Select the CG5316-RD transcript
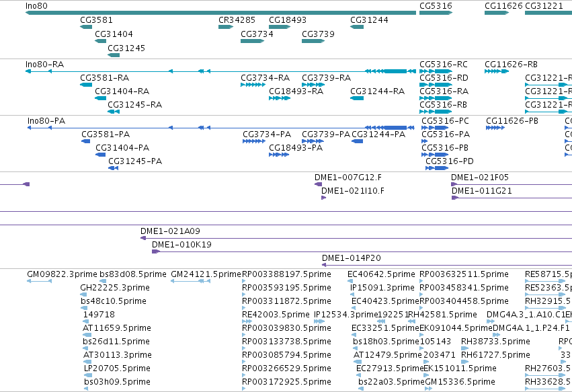 point(436,85)
